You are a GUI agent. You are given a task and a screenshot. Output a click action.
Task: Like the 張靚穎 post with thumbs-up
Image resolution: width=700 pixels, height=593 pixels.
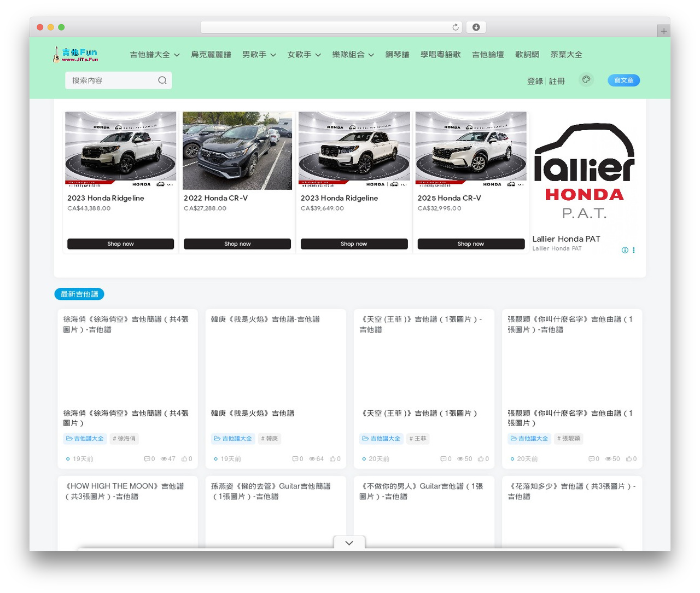[629, 459]
